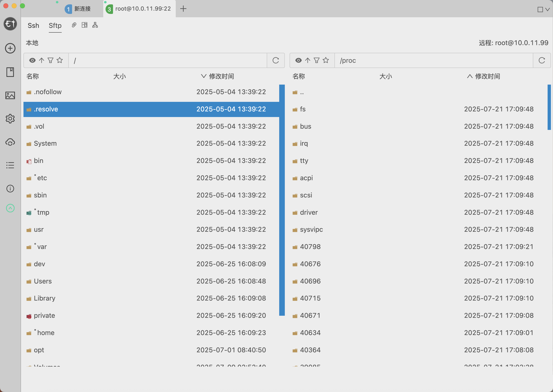Viewport: 553px width, 392px height.
Task: Refresh the local file list
Action: tap(275, 60)
